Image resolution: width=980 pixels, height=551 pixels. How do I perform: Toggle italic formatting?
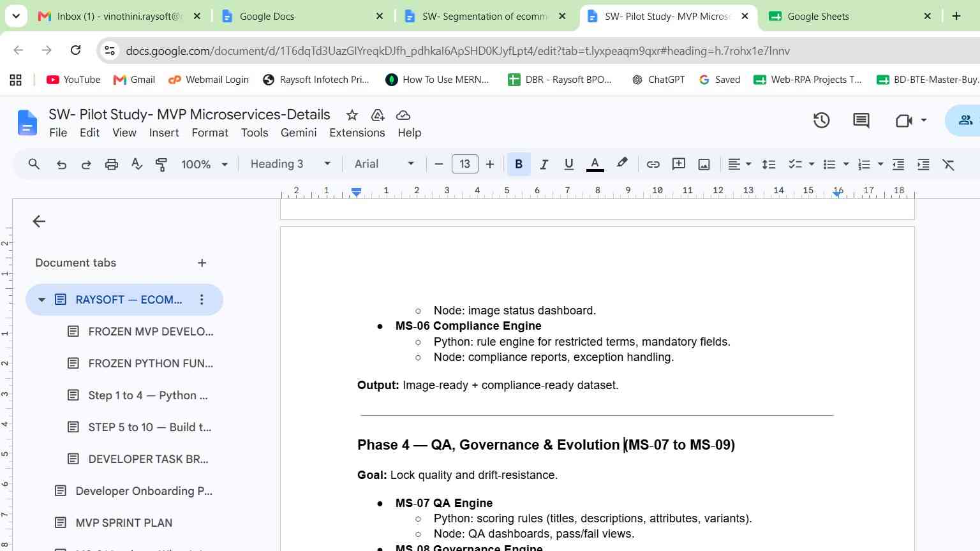(x=544, y=165)
